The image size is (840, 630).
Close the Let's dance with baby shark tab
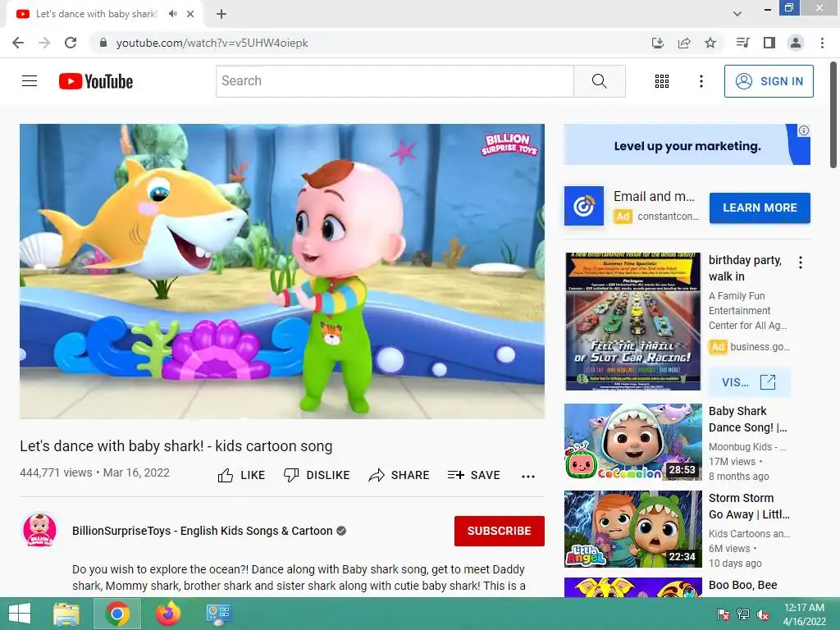pyautogui.click(x=190, y=14)
